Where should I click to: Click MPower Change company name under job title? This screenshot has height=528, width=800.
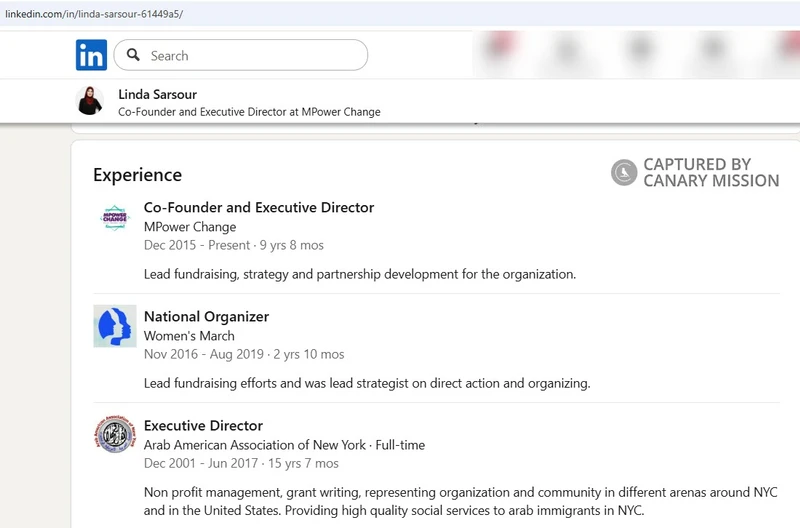[x=190, y=227]
